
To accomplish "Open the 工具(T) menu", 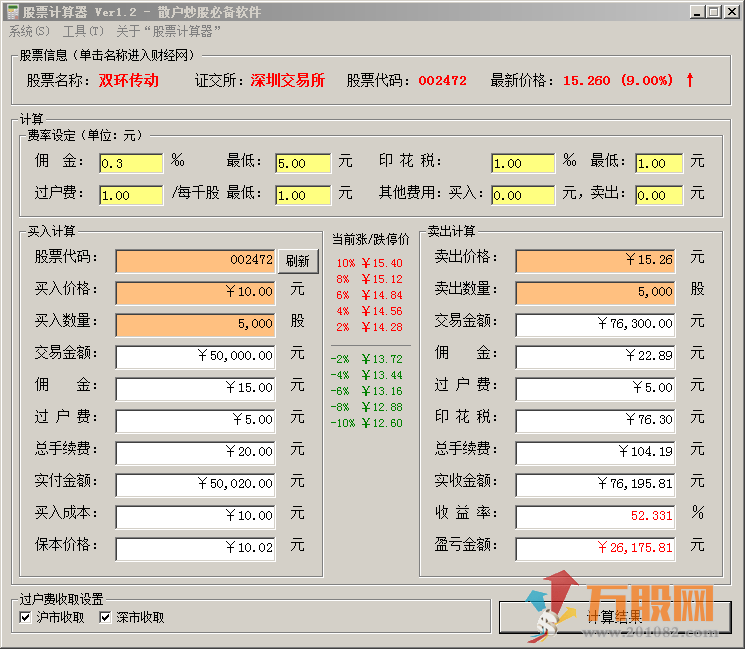I will coord(83,31).
